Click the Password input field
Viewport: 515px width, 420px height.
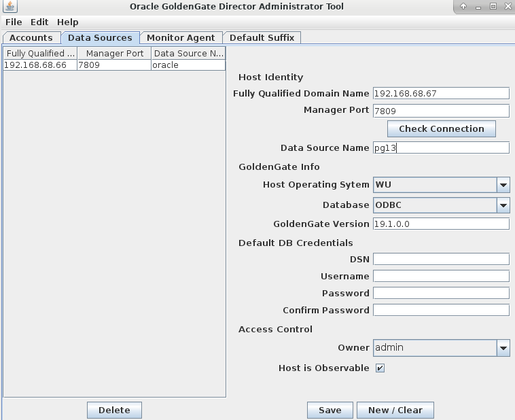(441, 293)
